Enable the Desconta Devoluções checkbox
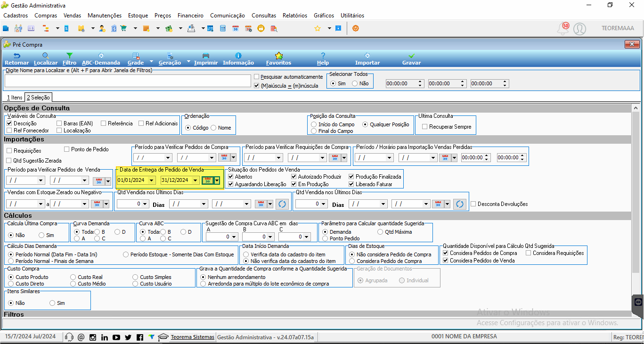This screenshot has height=344, width=644. pyautogui.click(x=473, y=204)
